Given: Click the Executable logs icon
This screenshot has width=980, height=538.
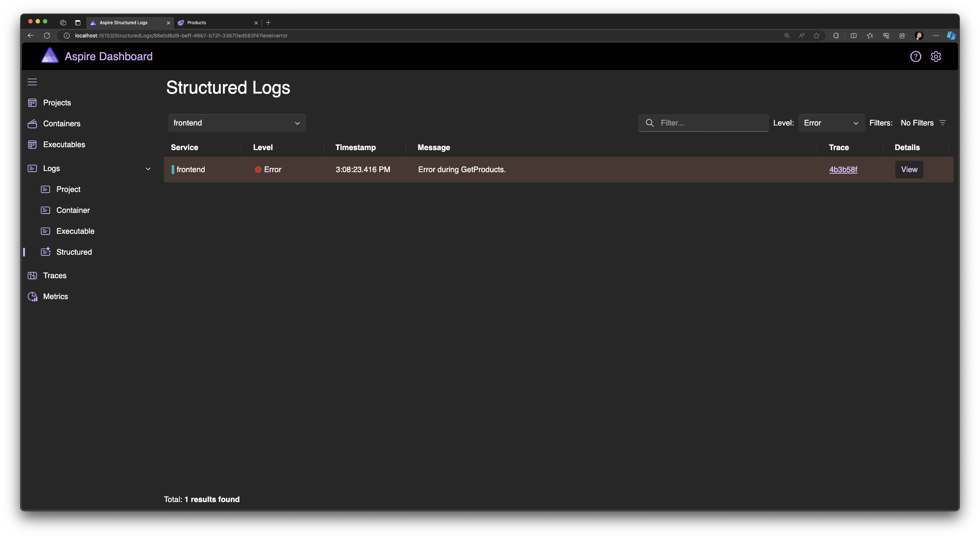Looking at the screenshot, I should tap(45, 231).
